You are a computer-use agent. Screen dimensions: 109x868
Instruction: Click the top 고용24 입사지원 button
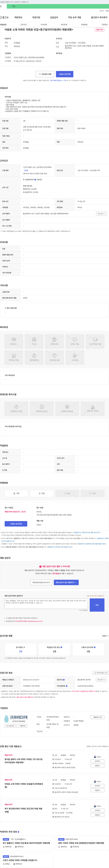pyautogui.click(x=65, y=74)
